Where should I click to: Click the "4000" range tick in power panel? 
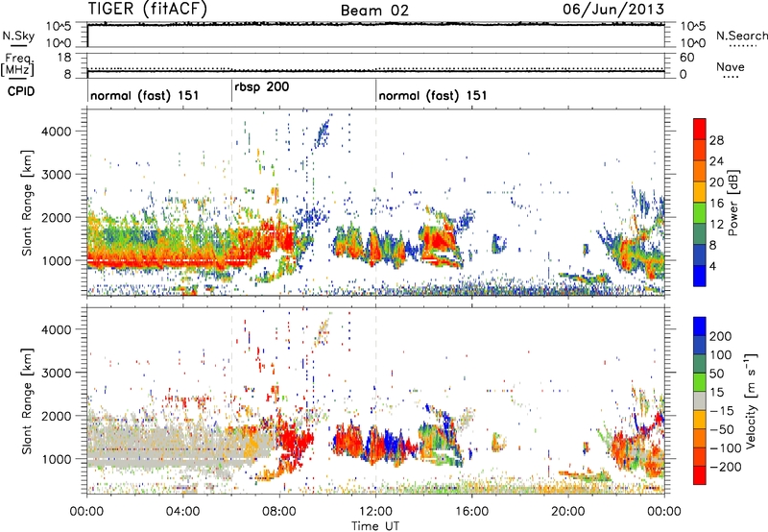point(56,132)
